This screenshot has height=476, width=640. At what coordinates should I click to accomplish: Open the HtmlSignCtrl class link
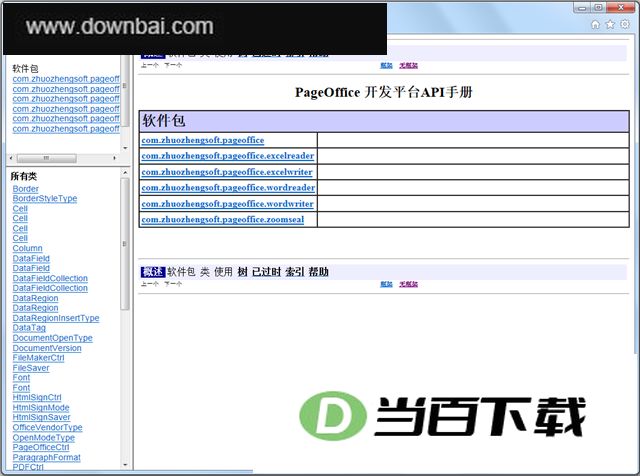pos(37,398)
